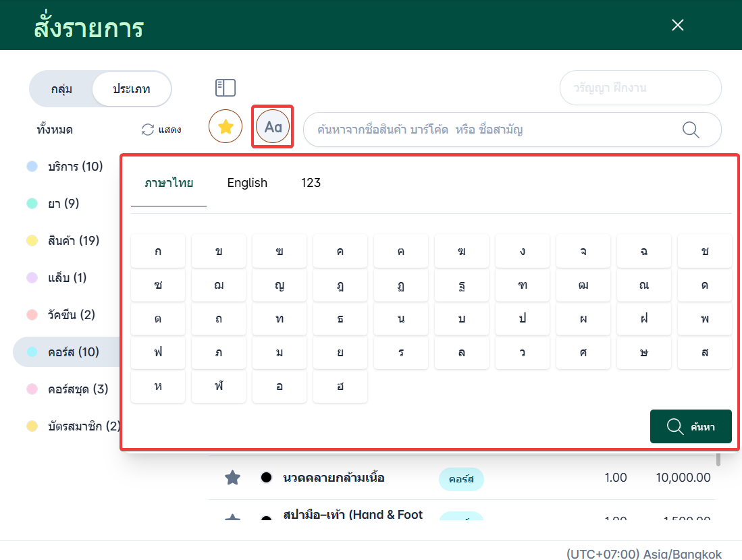Select category คอร์ส (10)
742x560 pixels.
click(x=66, y=352)
